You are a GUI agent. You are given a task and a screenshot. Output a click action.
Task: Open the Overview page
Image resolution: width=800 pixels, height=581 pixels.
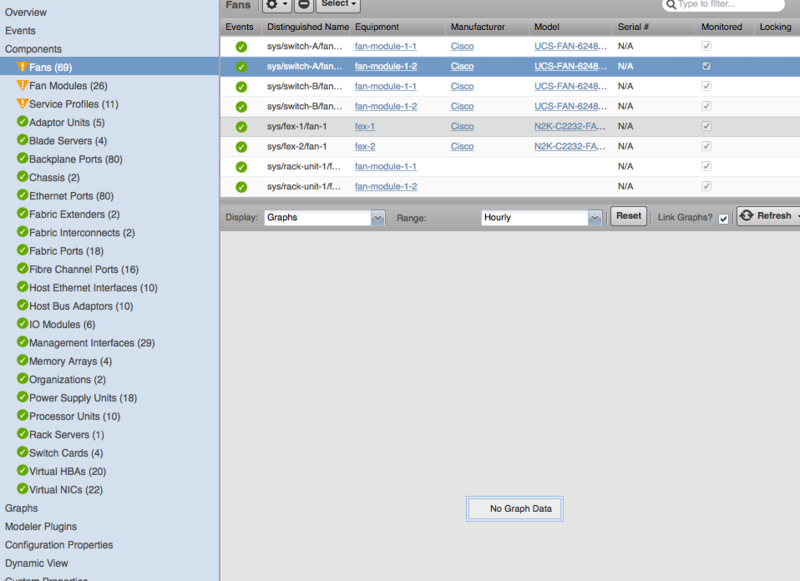coord(26,12)
